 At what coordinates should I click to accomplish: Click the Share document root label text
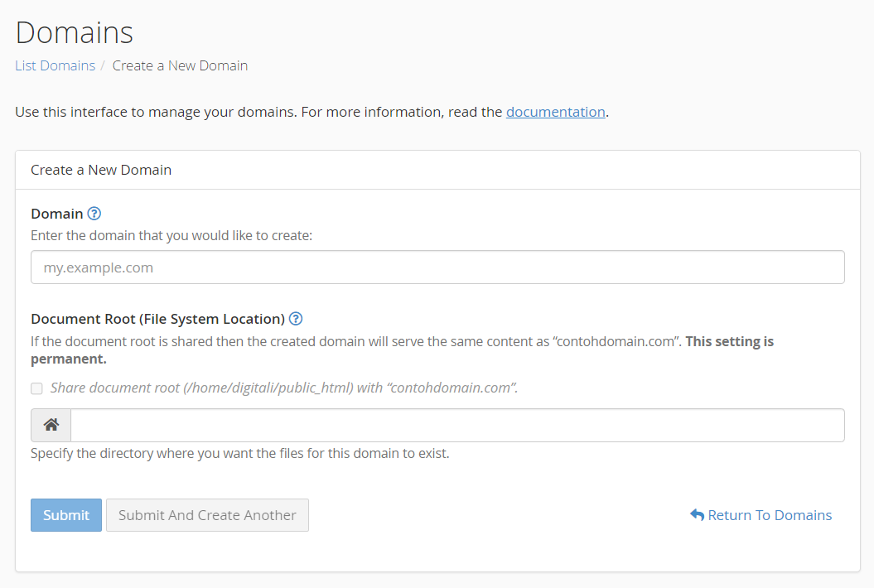(284, 388)
